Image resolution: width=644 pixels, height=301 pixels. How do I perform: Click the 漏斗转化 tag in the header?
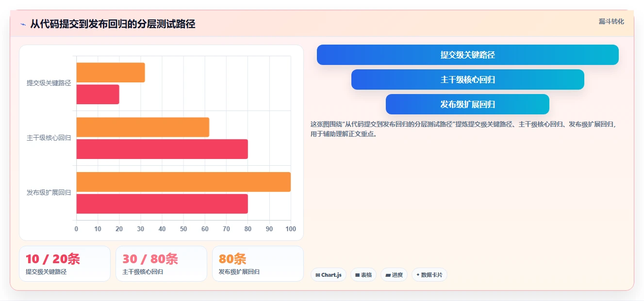[x=611, y=21]
